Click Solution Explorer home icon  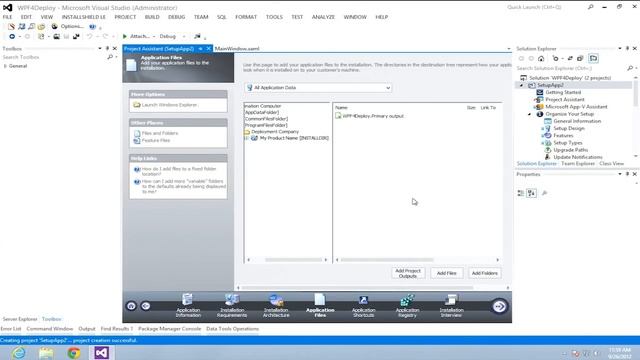(541, 58)
